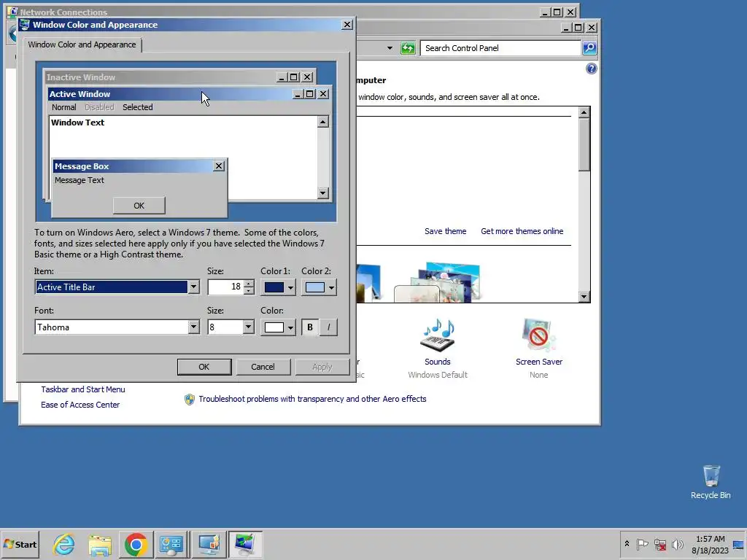This screenshot has height=560, width=747.
Task: Click the Search Control Panel field
Action: [x=500, y=48]
